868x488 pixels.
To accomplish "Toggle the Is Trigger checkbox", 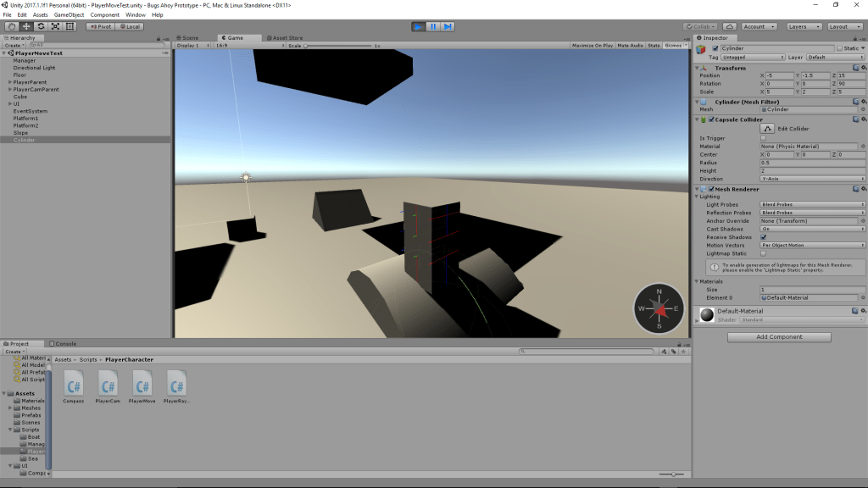I will click(x=763, y=137).
